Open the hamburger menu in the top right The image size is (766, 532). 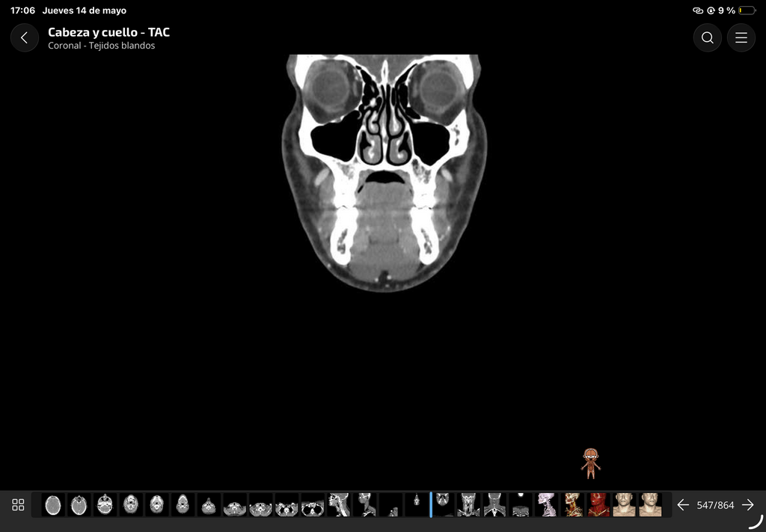coord(741,37)
